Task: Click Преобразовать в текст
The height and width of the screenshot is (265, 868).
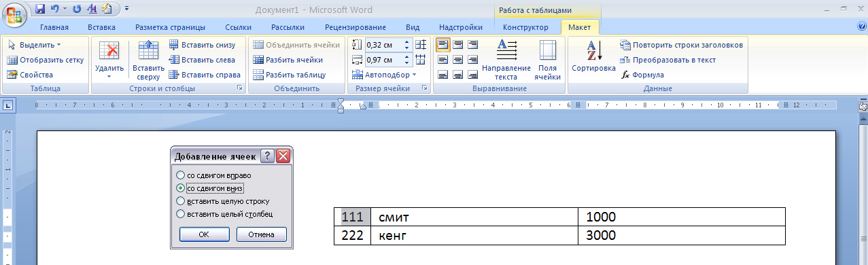Action: [668, 60]
